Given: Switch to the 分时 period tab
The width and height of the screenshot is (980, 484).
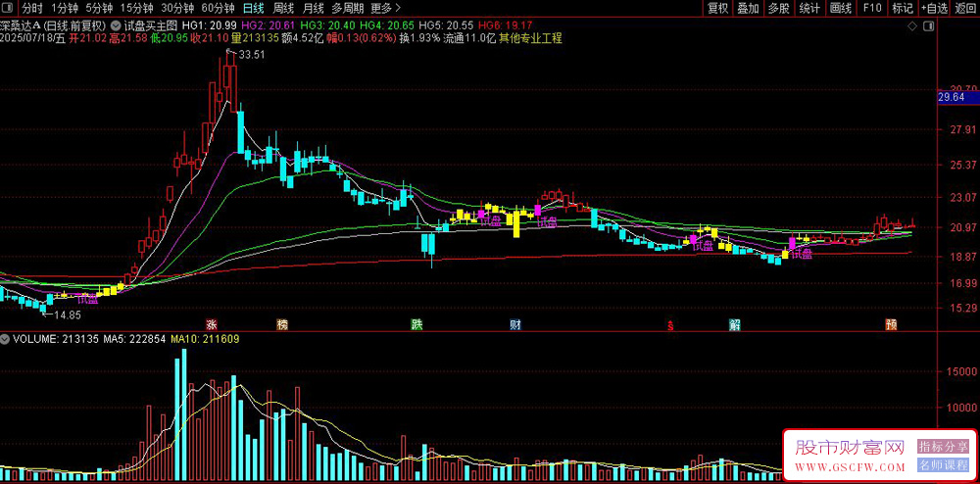Looking at the screenshot, I should click(x=32, y=8).
